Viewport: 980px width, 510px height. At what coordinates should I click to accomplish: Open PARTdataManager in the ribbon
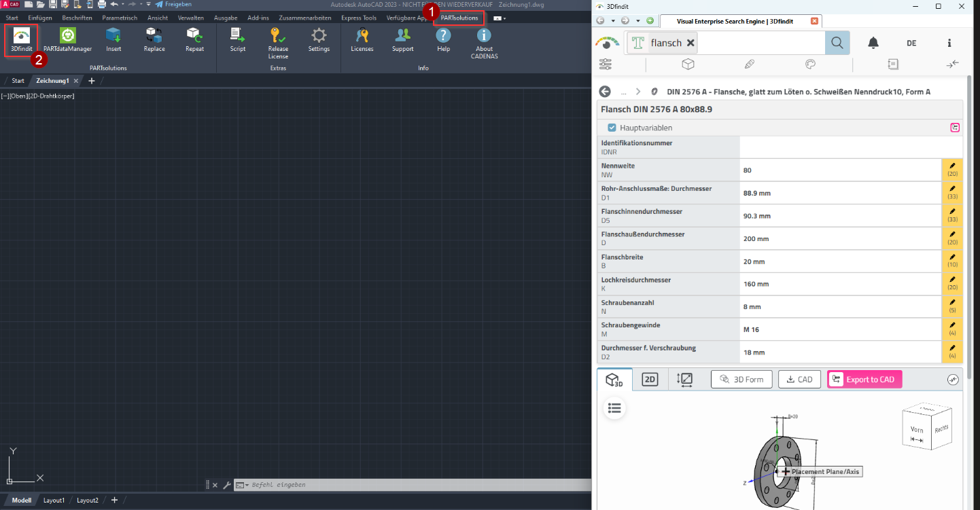coord(67,40)
